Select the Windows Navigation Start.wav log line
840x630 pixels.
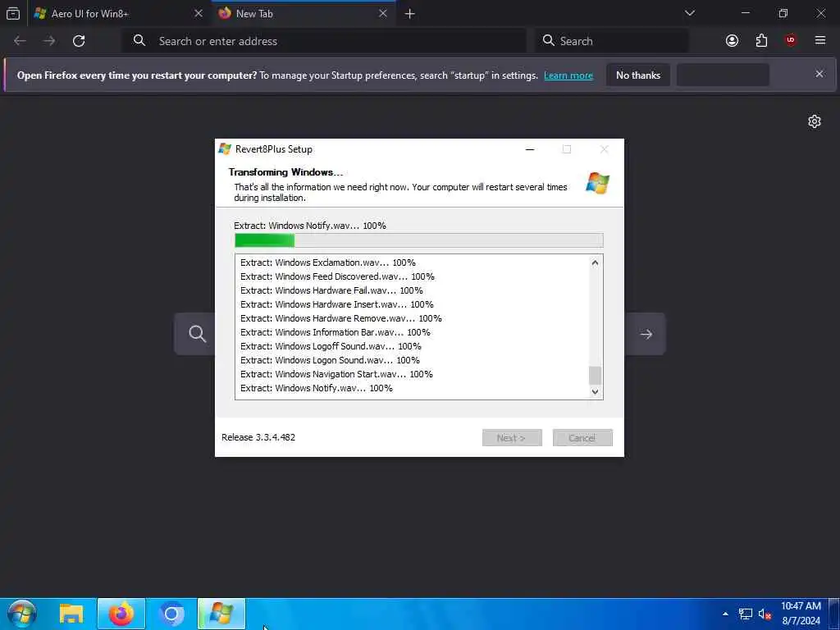click(336, 374)
